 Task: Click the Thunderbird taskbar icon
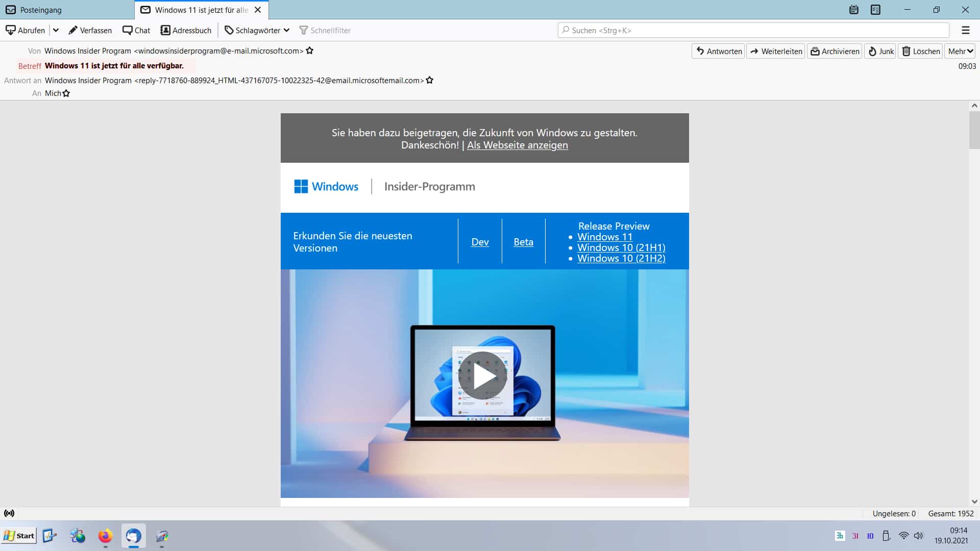[x=134, y=536]
